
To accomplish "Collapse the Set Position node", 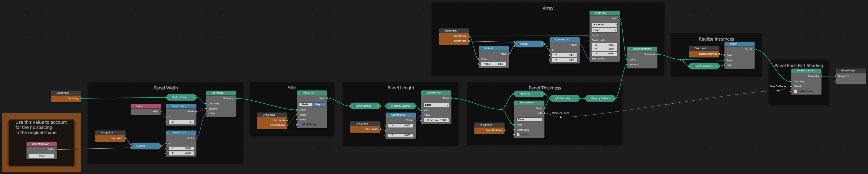I will [x=209, y=93].
